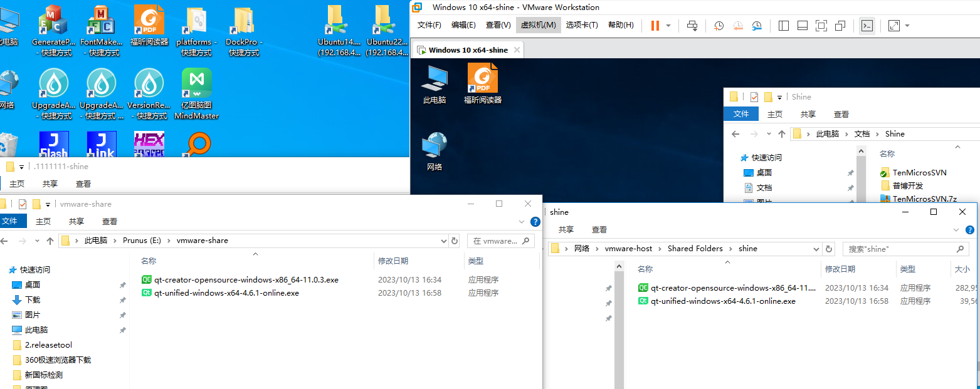Refresh the shine network folder

tap(829, 249)
